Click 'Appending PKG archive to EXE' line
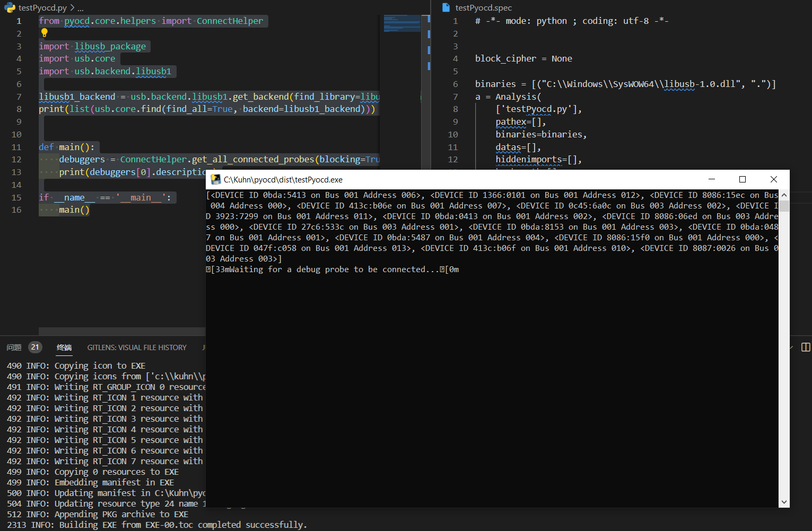This screenshot has height=531, width=812. [x=121, y=515]
